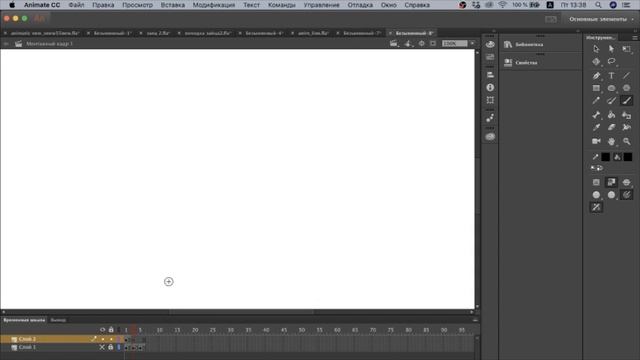This screenshot has width=640, height=360.
Task: Select the Line tool
Action: click(x=627, y=76)
